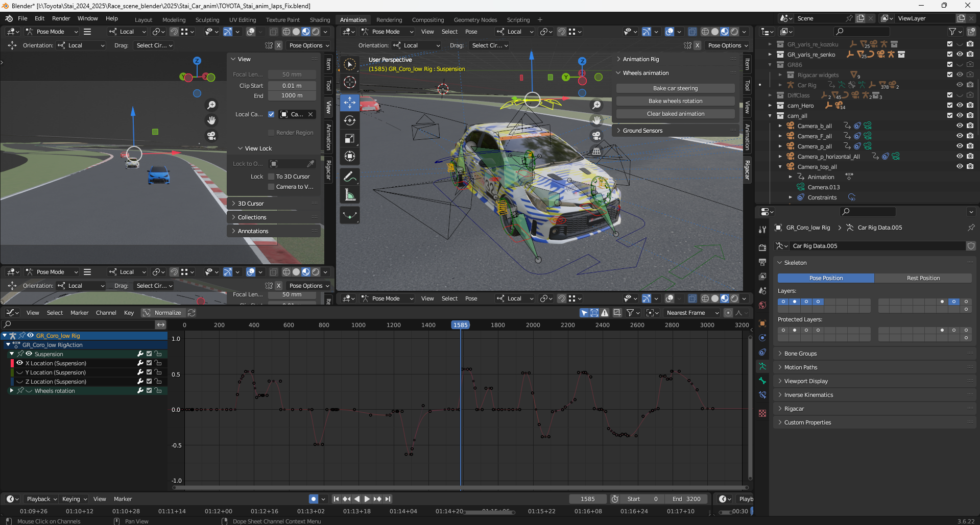
Task: Click the Clip Start value field 0.01 m
Action: (292, 86)
